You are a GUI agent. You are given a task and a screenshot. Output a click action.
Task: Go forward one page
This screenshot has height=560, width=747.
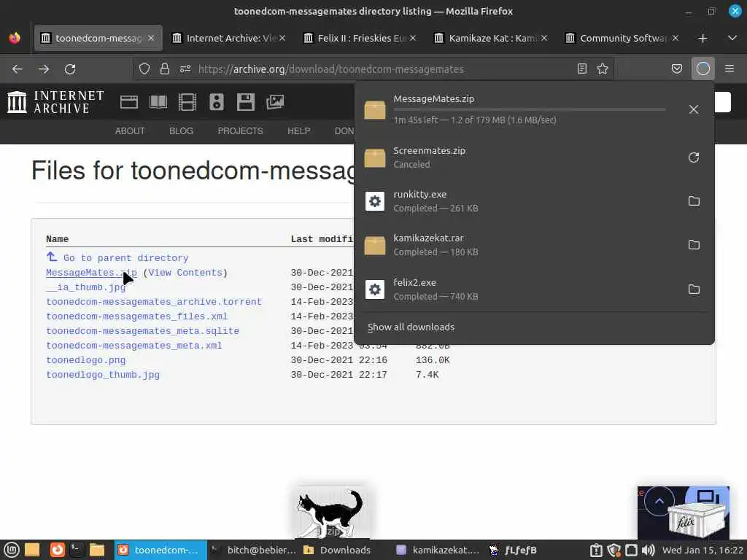[44, 69]
